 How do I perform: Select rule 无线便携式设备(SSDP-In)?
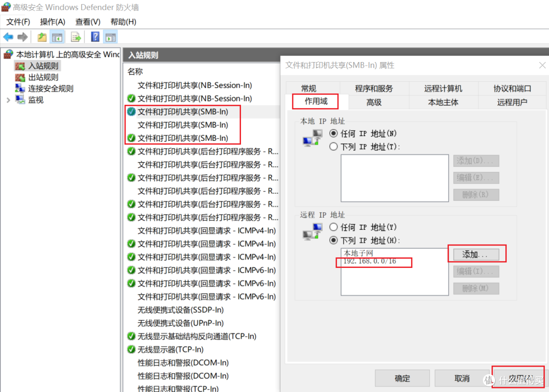[180, 310]
